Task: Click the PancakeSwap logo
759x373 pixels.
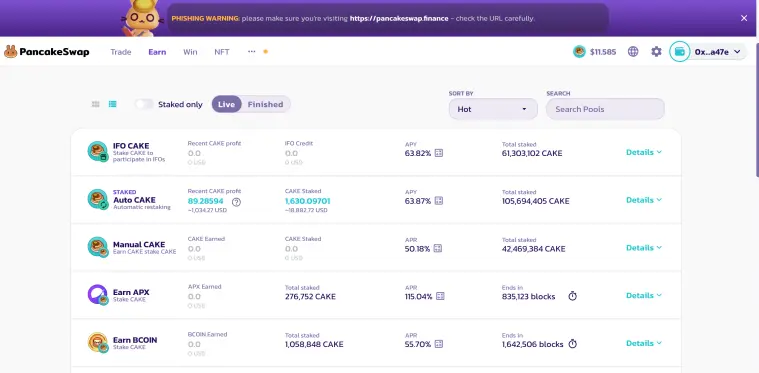Action: 46,52
